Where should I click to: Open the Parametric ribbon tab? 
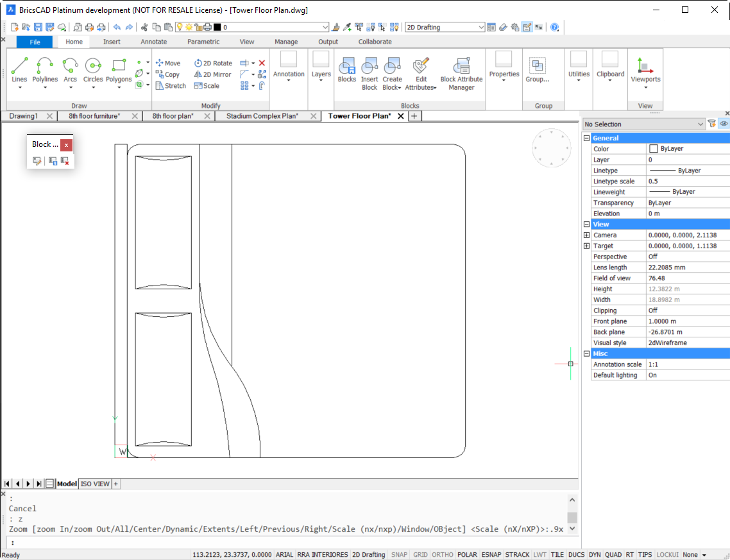pos(203,41)
